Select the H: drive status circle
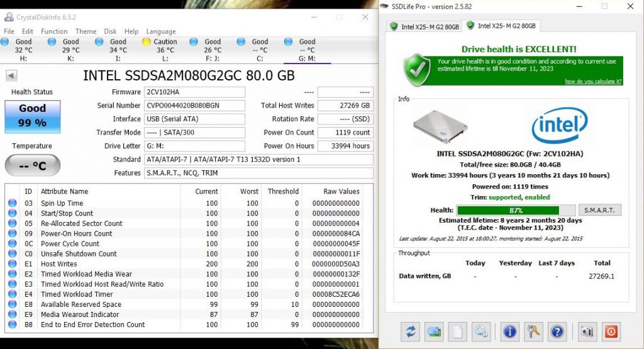The width and height of the screenshot is (644, 349). 5,42
